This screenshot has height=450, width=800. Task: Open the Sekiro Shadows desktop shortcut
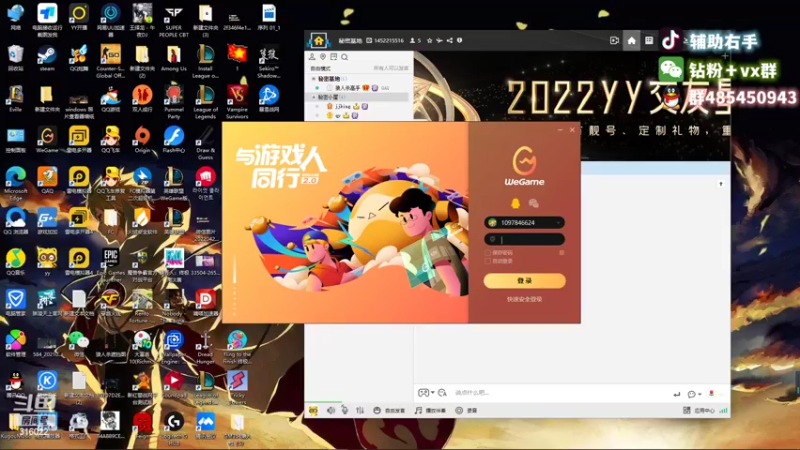[269, 62]
